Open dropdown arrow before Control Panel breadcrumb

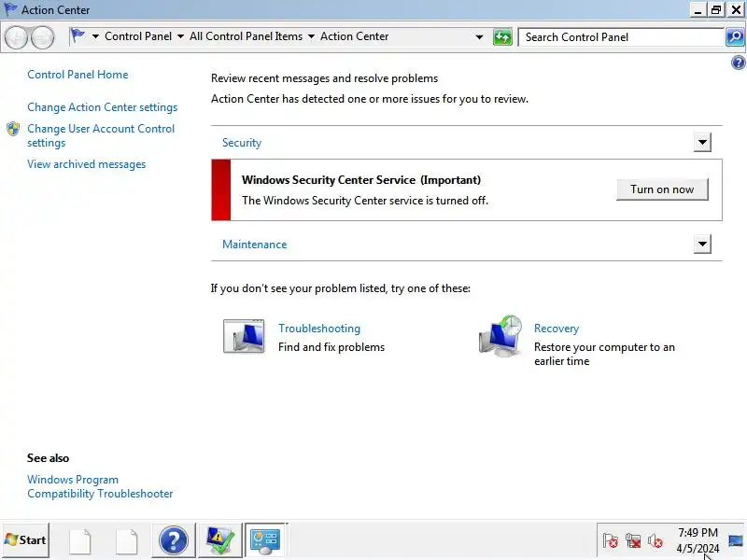pyautogui.click(x=95, y=36)
